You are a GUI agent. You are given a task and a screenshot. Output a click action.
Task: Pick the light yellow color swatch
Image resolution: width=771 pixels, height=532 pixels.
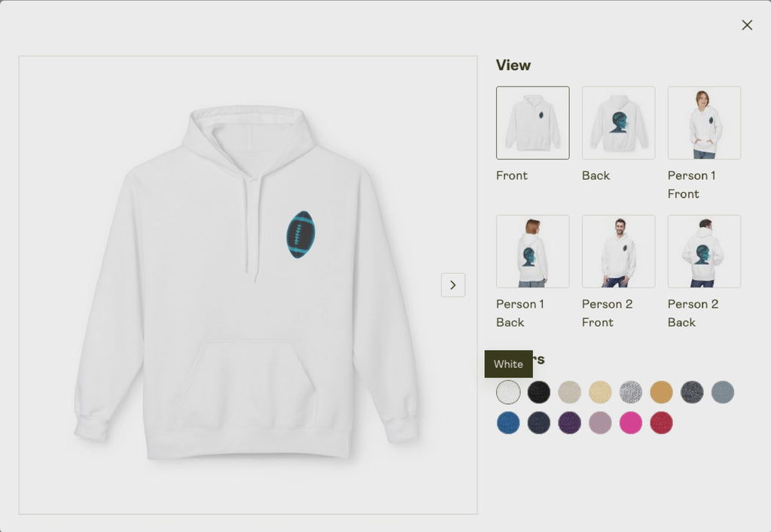600,392
